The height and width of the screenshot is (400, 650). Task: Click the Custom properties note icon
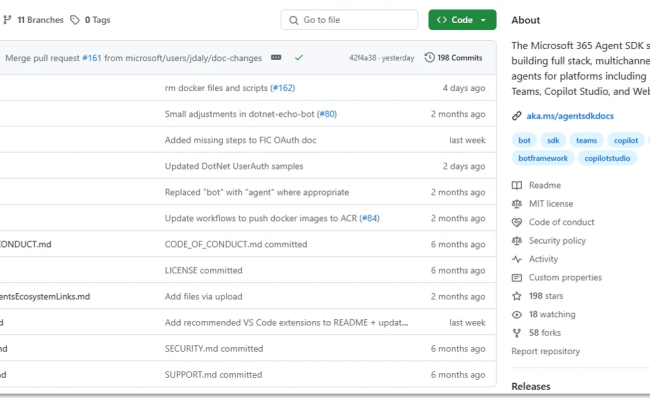click(517, 278)
